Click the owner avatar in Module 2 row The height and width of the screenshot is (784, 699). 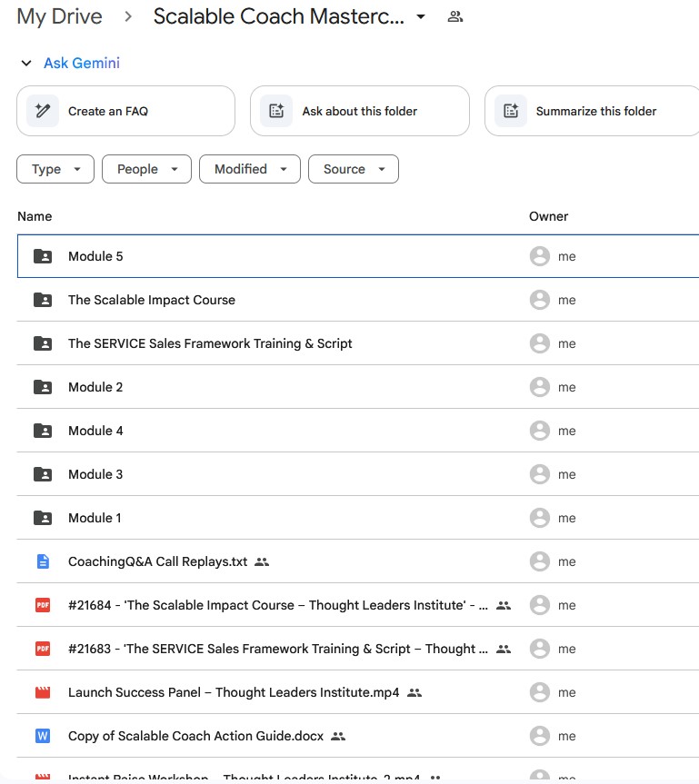click(540, 387)
